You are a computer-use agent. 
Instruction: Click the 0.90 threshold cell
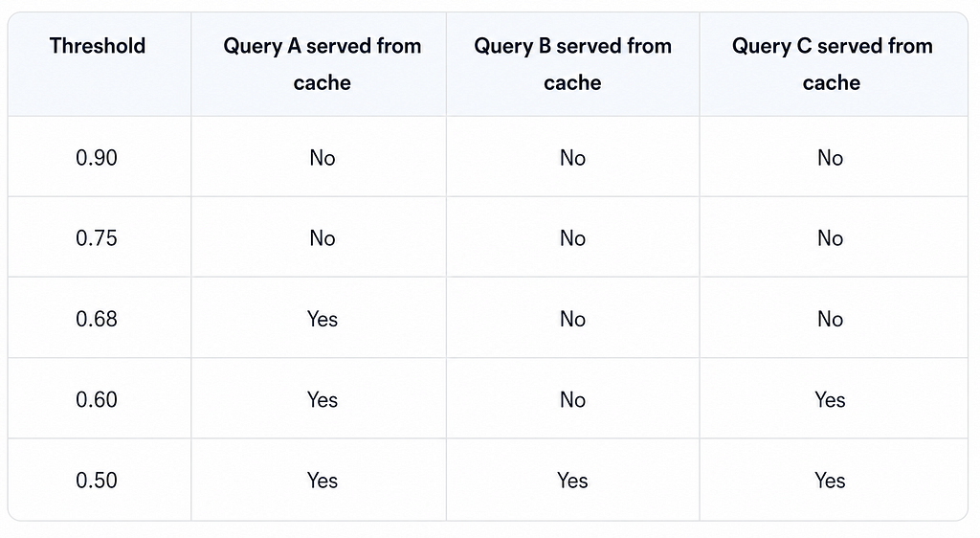97,157
